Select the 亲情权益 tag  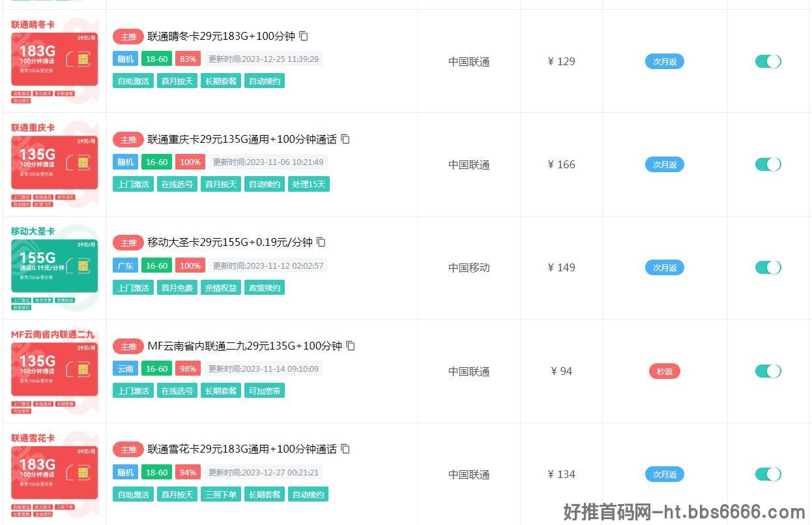221,288
